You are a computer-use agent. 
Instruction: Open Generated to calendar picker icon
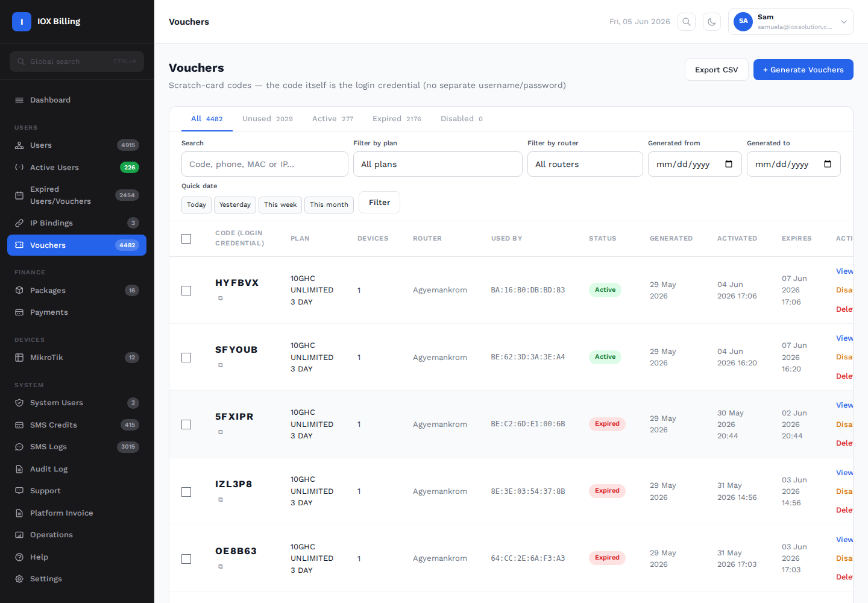(x=828, y=164)
